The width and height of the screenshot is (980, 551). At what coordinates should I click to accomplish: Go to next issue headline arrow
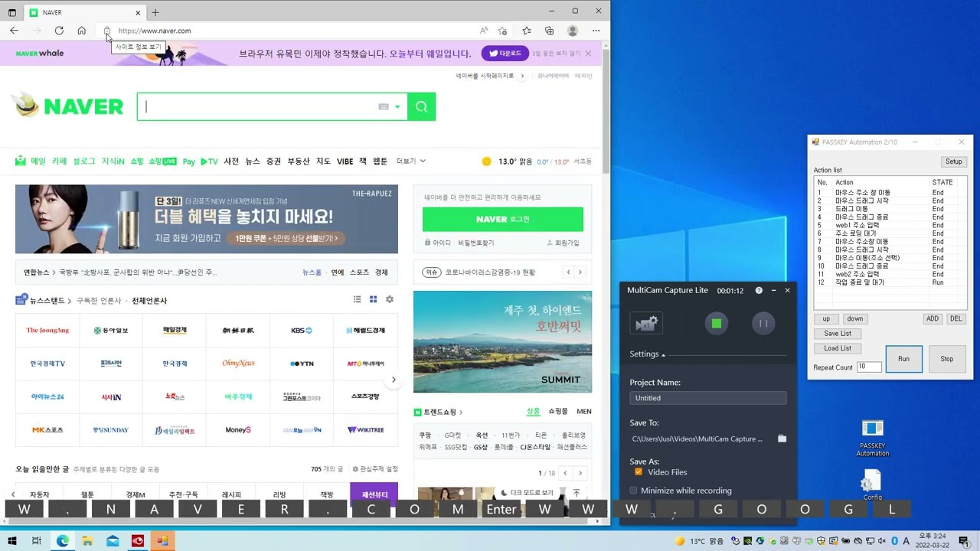point(580,272)
